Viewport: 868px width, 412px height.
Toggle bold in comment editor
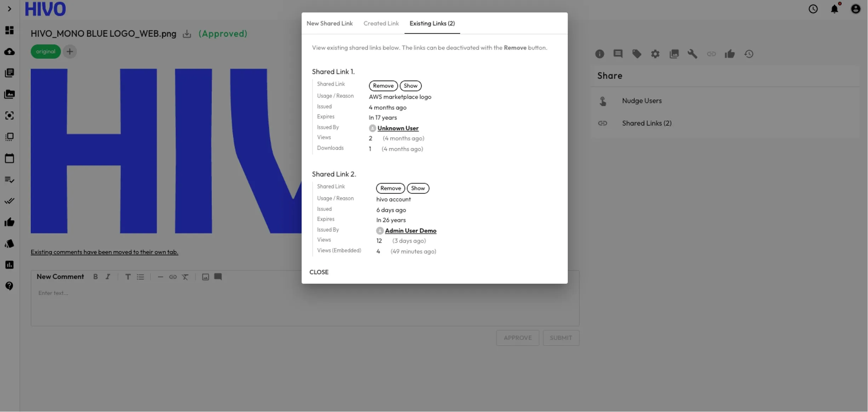(x=95, y=277)
